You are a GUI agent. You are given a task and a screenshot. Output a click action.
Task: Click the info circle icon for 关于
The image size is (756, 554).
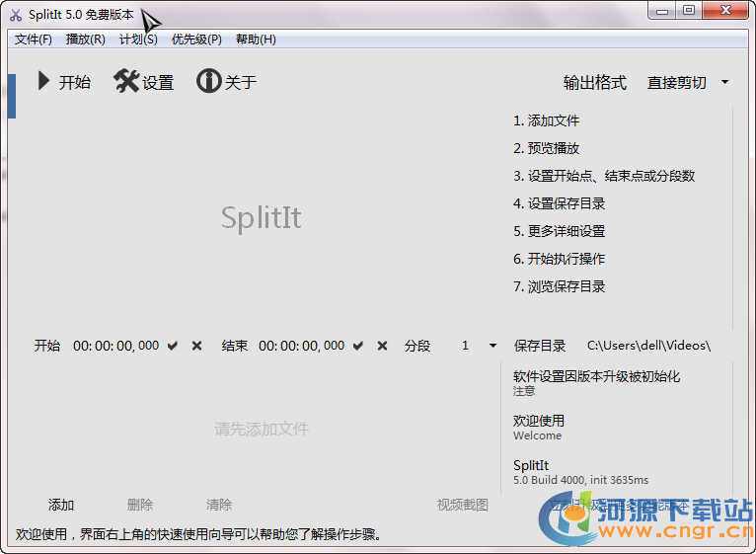point(209,81)
